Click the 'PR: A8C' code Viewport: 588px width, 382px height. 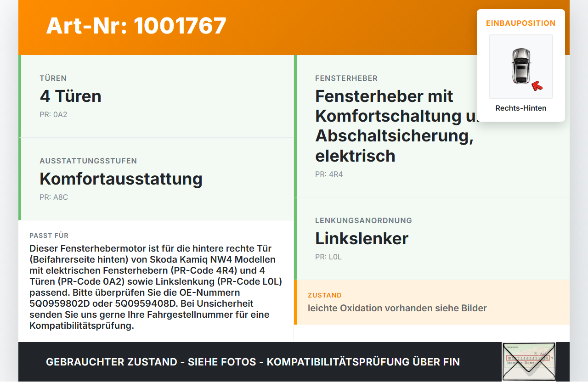click(x=54, y=197)
